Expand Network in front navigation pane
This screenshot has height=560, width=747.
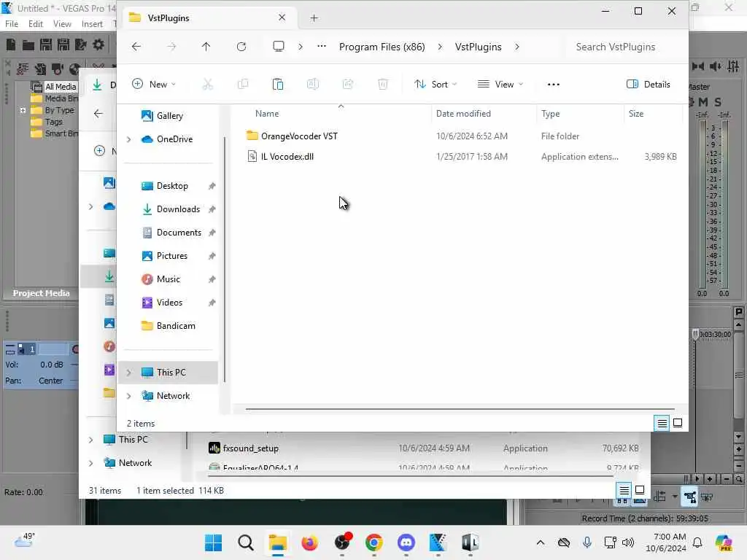click(x=128, y=396)
